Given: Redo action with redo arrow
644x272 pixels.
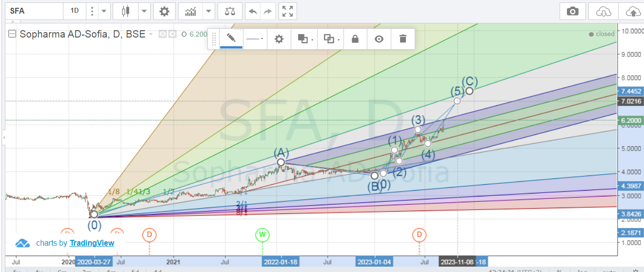Looking at the screenshot, I should click(267, 11).
